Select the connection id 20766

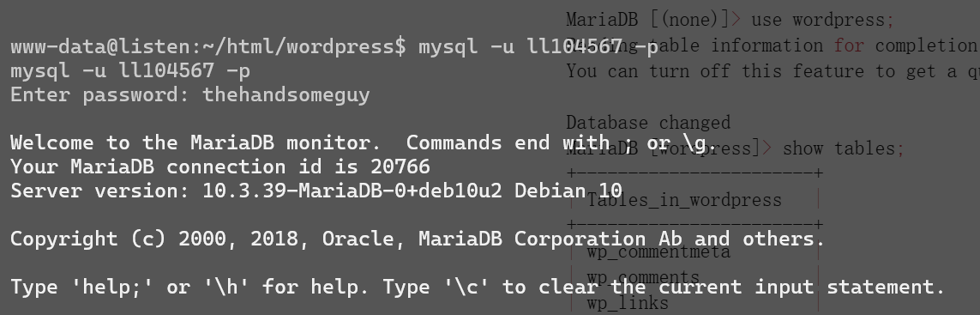pyautogui.click(x=400, y=167)
